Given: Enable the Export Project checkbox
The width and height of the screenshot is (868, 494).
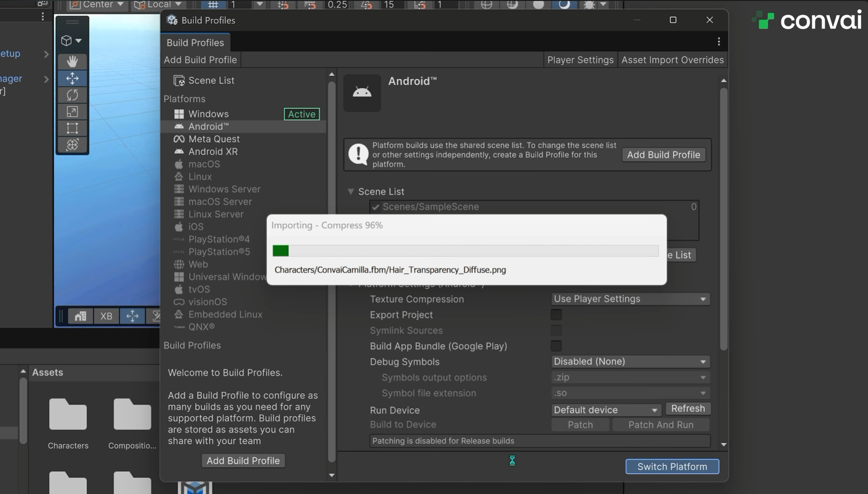Looking at the screenshot, I should (556, 314).
